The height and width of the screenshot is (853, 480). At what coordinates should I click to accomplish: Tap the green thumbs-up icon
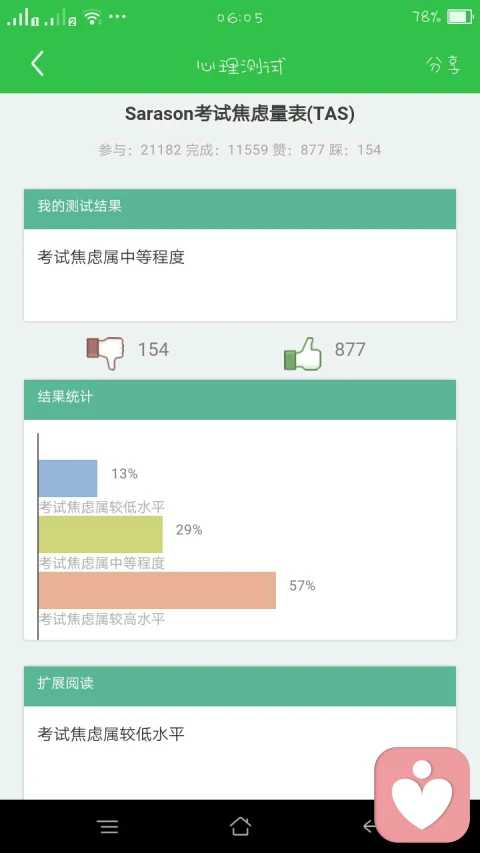pyautogui.click(x=303, y=353)
